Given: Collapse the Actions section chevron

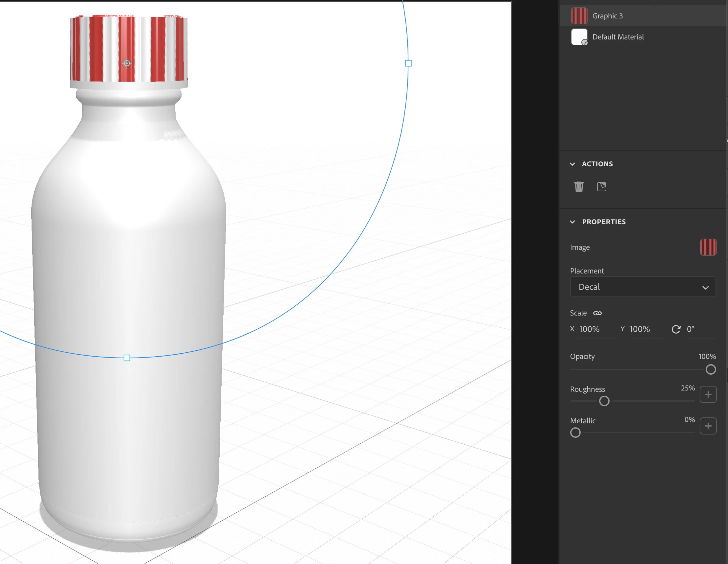Looking at the screenshot, I should (x=572, y=164).
